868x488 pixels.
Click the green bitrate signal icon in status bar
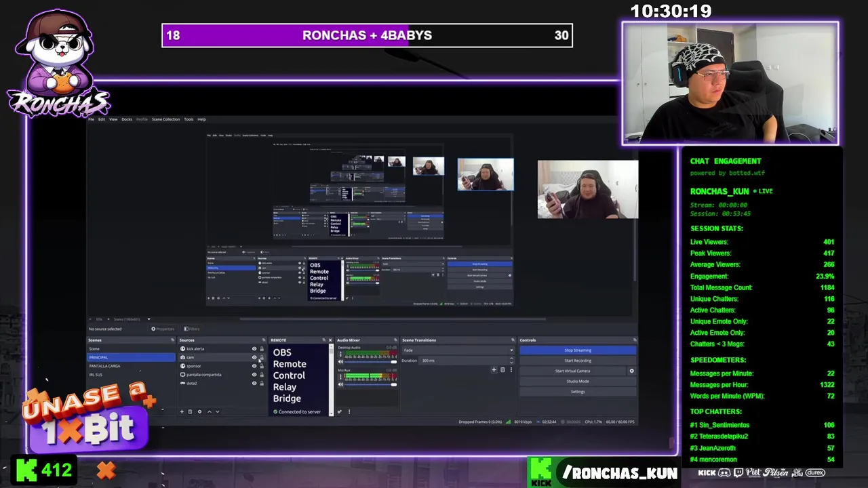[508, 422]
